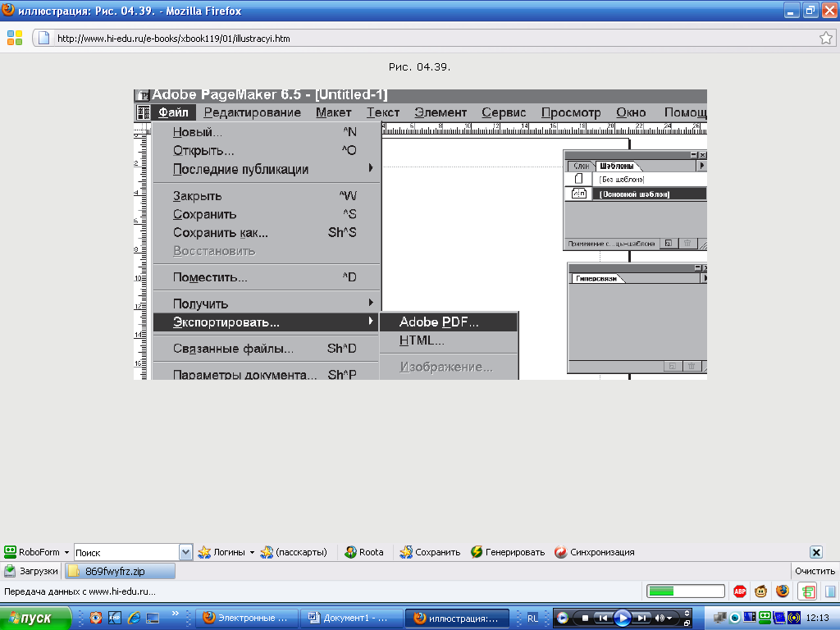This screenshot has width=840, height=630.
Task: Click the master page icon beside Основной шаблон
Action: coord(579,194)
